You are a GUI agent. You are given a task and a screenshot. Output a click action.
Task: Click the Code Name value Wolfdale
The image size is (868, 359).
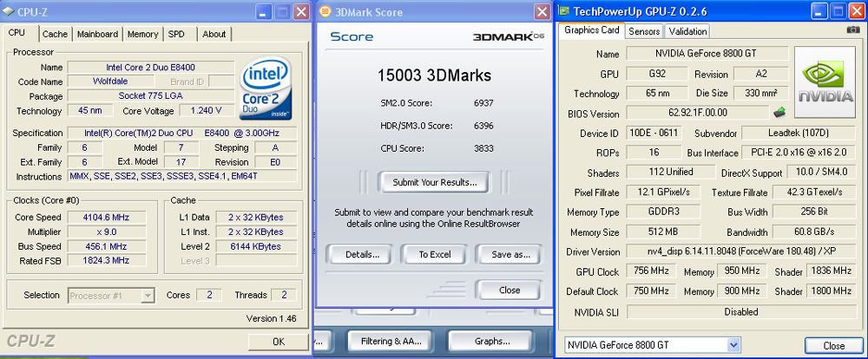pyautogui.click(x=109, y=82)
